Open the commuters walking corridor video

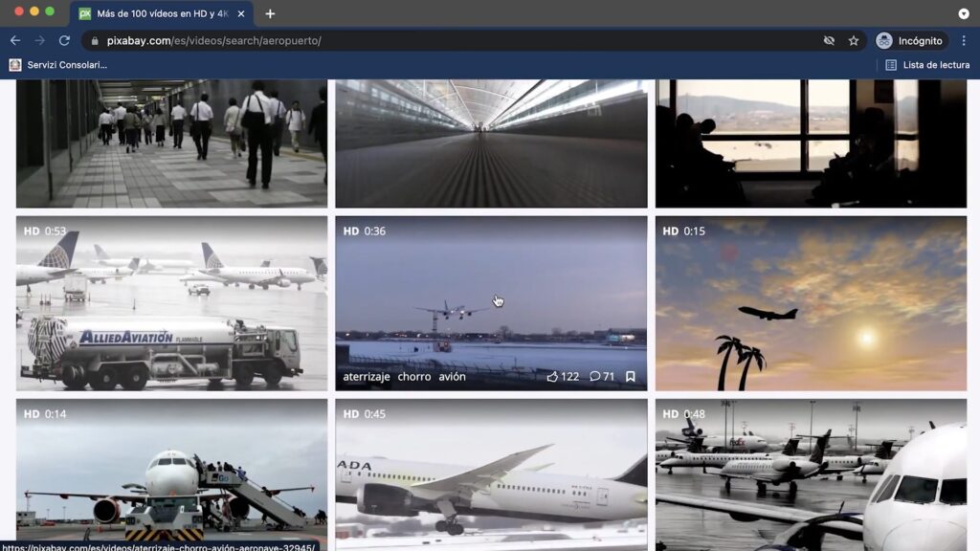click(172, 143)
